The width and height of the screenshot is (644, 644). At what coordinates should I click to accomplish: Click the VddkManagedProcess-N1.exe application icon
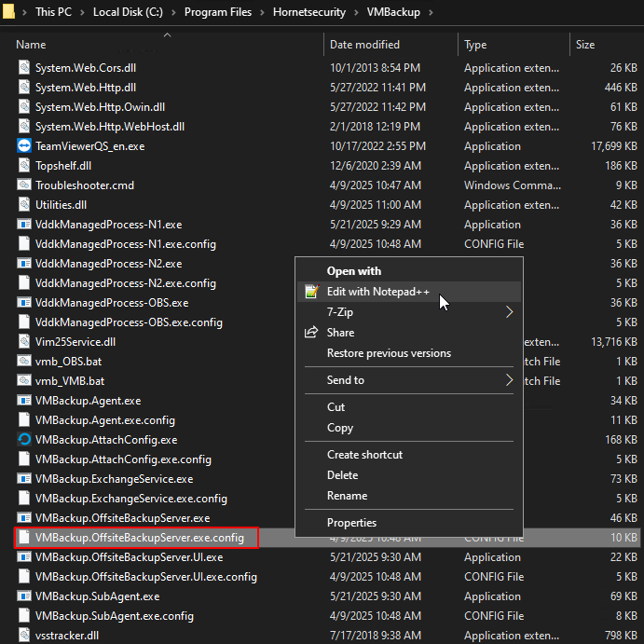point(24,225)
